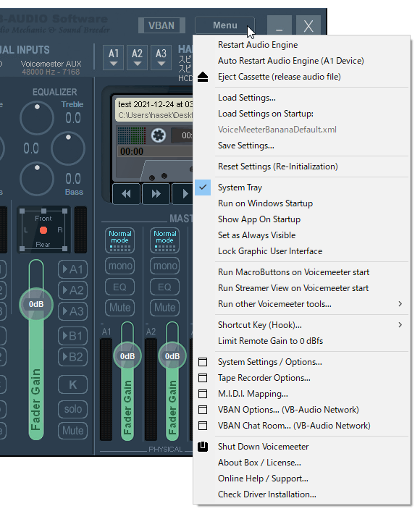Enable Run on Windows Startup
The image size is (420, 514).
tap(301, 203)
